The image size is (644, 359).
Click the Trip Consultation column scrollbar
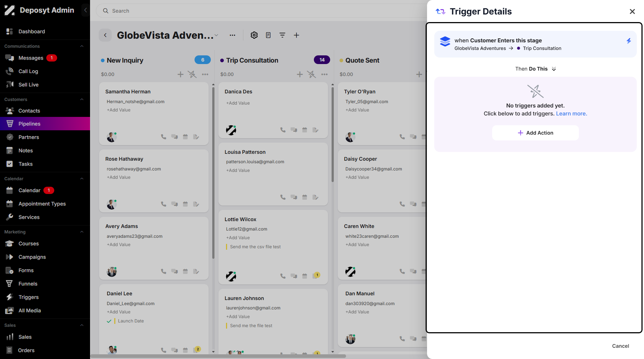click(x=333, y=134)
